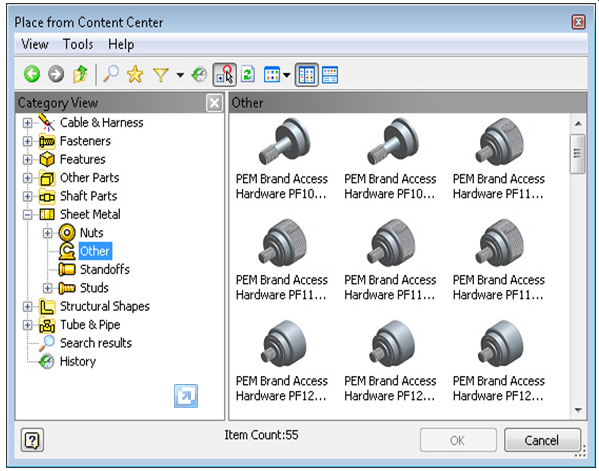Expand the Cable & Harness category
599x471 pixels.
click(27, 123)
